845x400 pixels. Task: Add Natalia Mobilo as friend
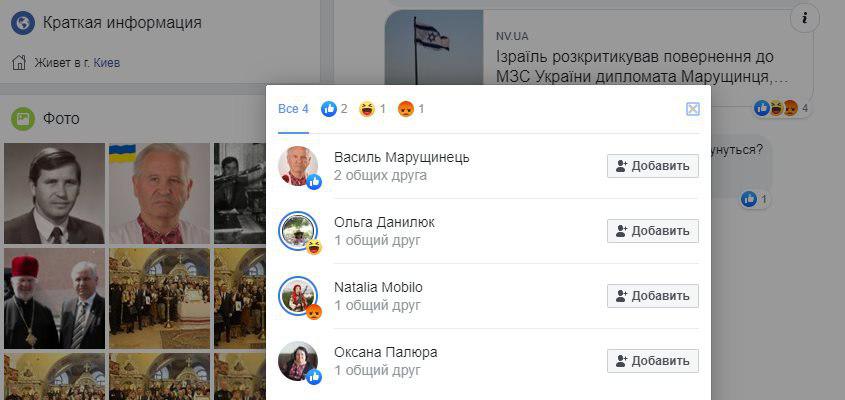pyautogui.click(x=653, y=296)
